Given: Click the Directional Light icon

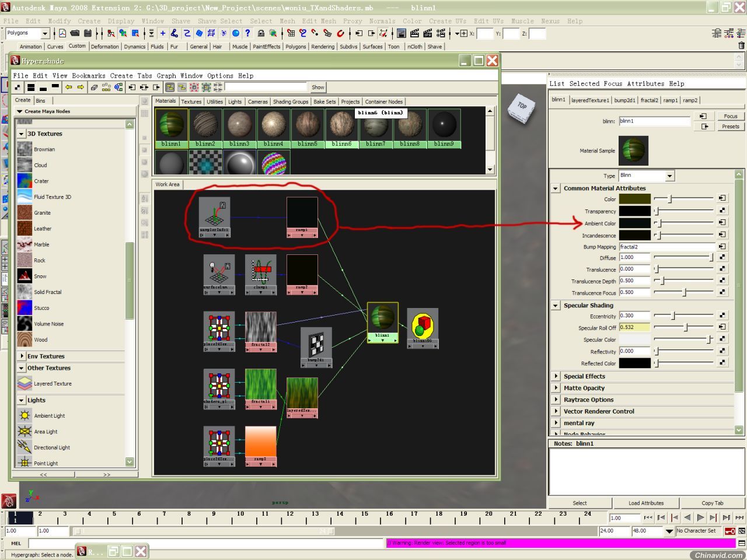Looking at the screenshot, I should (x=25, y=447).
